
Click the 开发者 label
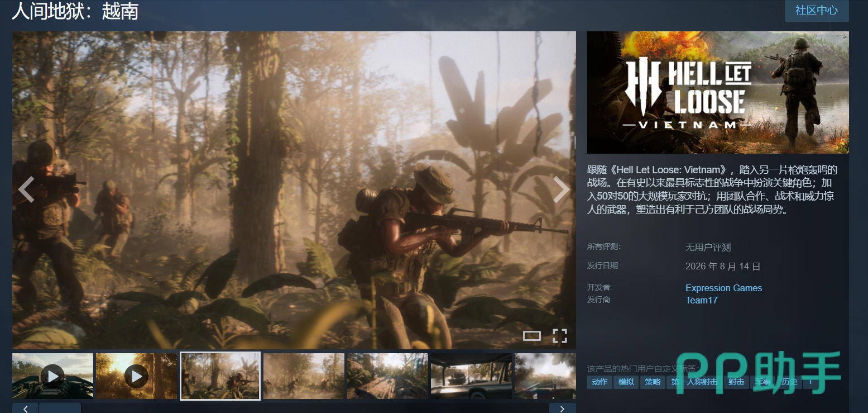[600, 287]
